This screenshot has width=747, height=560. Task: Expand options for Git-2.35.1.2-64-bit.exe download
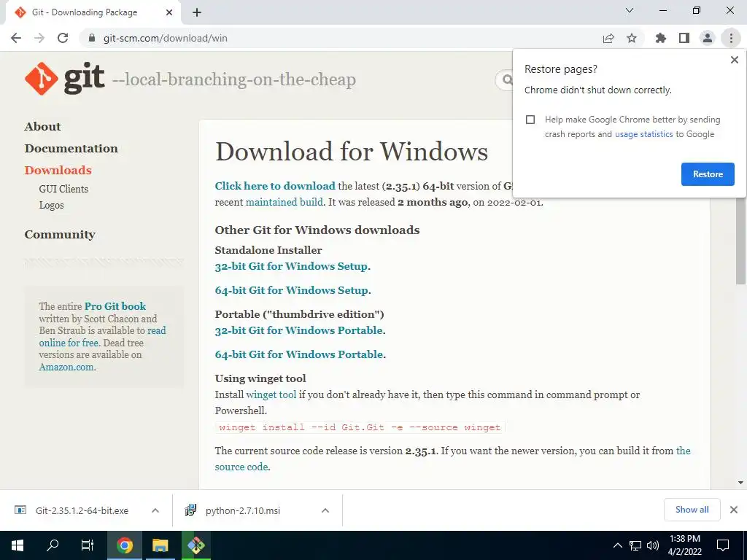(x=155, y=510)
